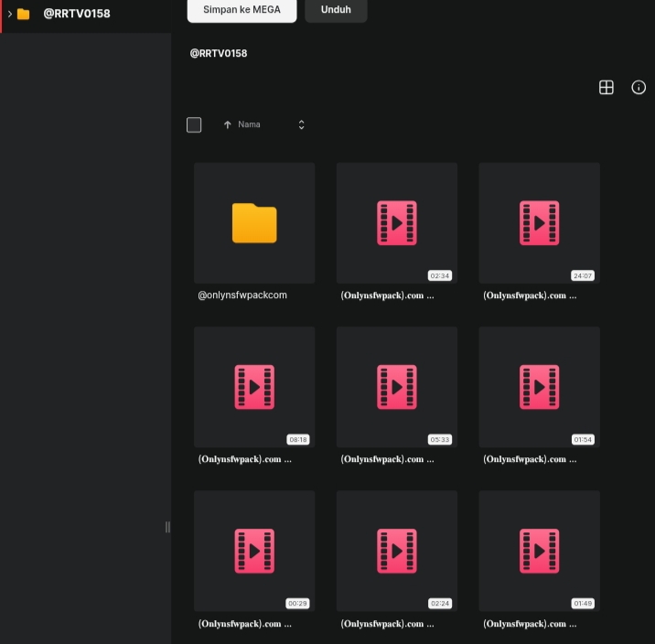This screenshot has height=644, width=655.
Task: Open the video file lasting 02:34
Action: pos(396,223)
